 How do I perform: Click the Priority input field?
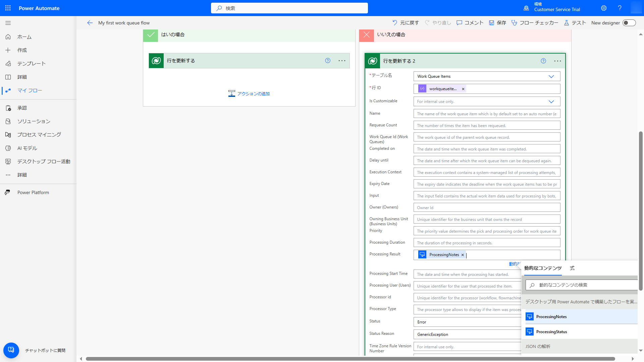(x=487, y=231)
